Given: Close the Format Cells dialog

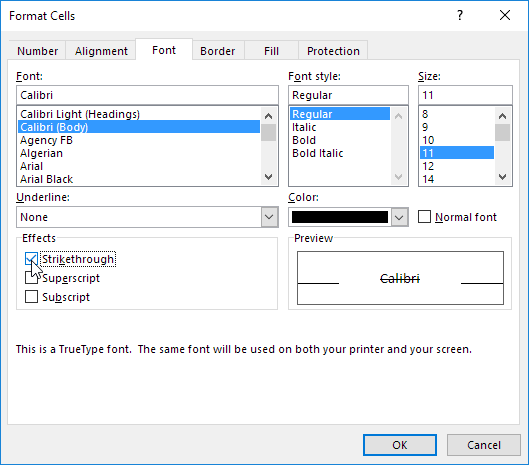Looking at the screenshot, I should [x=505, y=15].
